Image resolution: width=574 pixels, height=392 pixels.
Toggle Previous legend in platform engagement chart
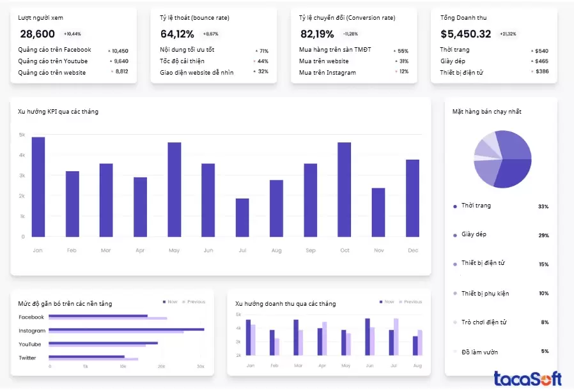pos(192,301)
